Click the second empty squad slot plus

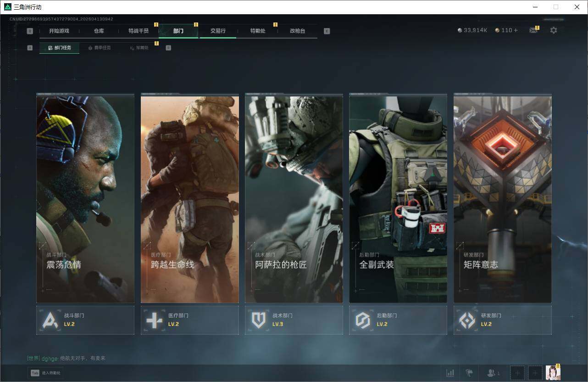(535, 373)
